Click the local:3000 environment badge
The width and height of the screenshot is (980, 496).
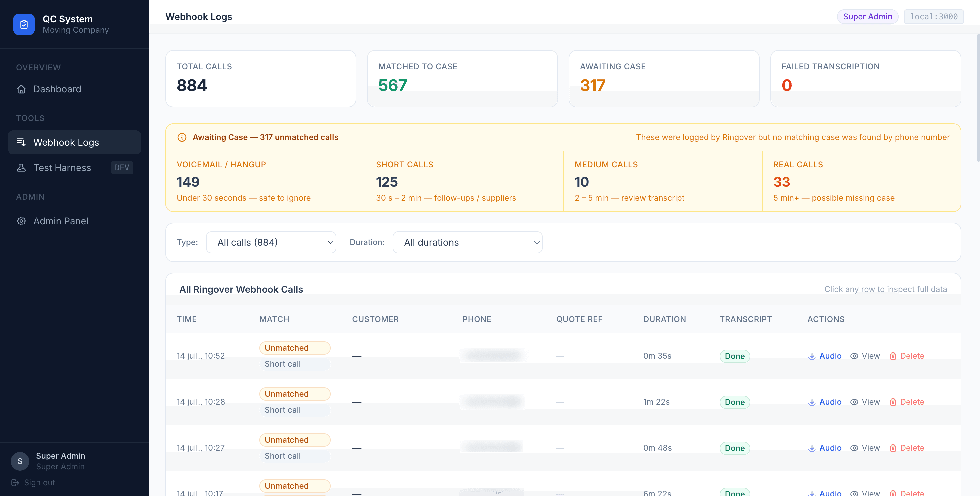coord(934,16)
